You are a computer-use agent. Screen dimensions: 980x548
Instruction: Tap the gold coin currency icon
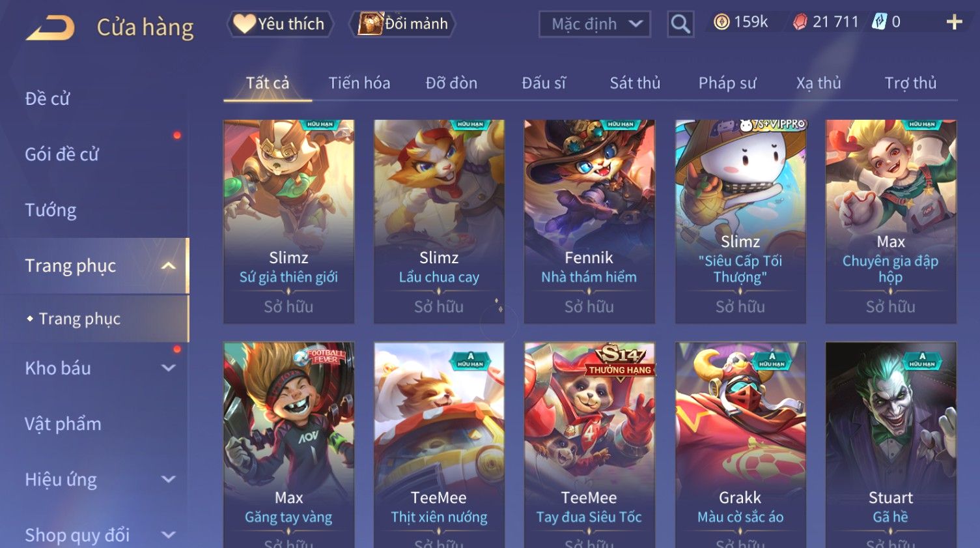coord(721,22)
